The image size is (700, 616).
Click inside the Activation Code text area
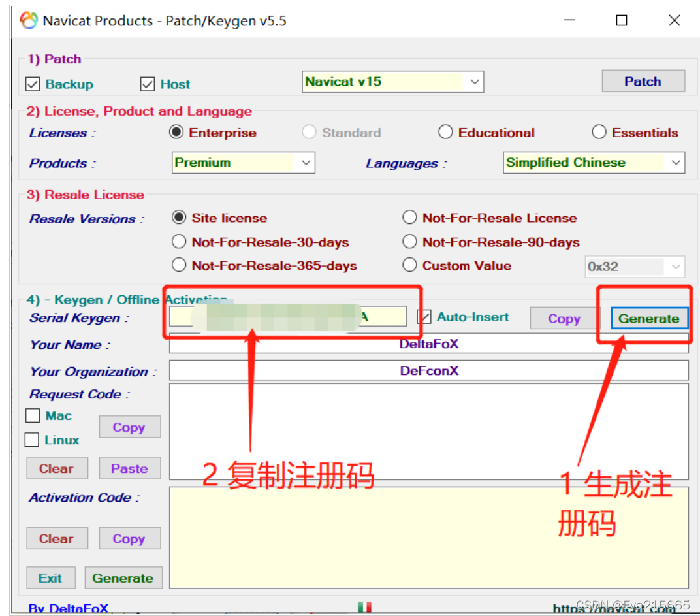coord(428,538)
